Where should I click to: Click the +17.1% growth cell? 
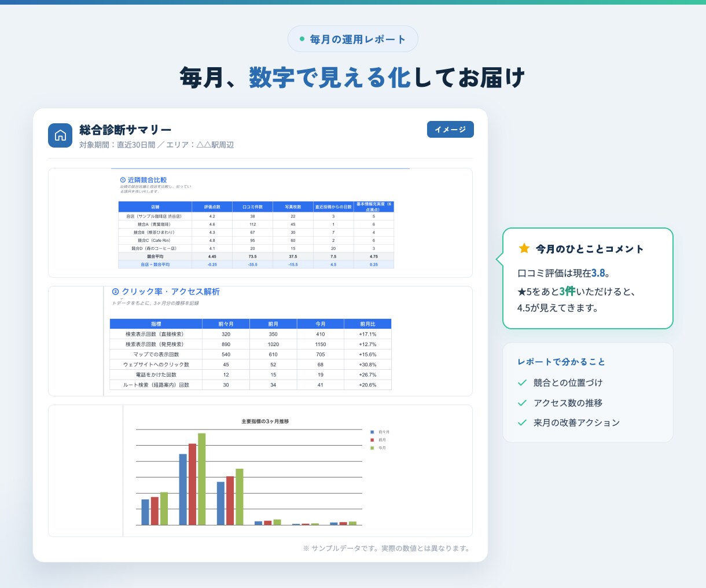(x=367, y=334)
